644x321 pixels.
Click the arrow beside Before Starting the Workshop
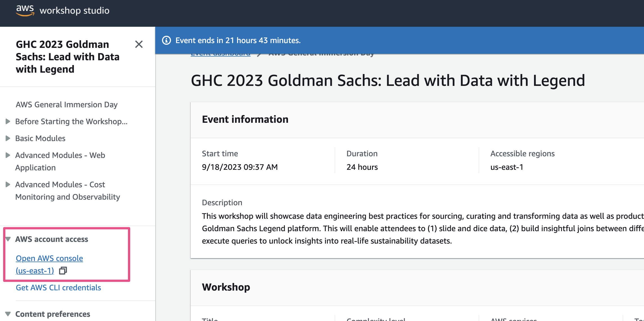pos(8,121)
